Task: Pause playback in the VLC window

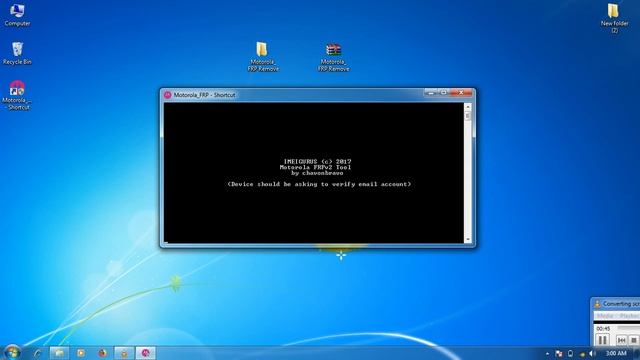Action: tap(602, 340)
